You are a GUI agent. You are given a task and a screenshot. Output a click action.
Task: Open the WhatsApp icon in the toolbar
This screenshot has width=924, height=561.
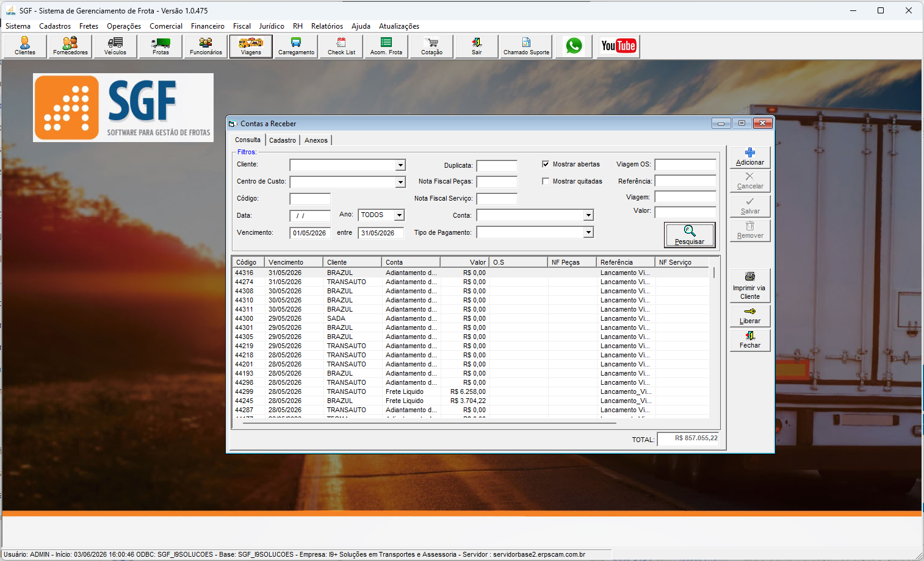pos(574,46)
